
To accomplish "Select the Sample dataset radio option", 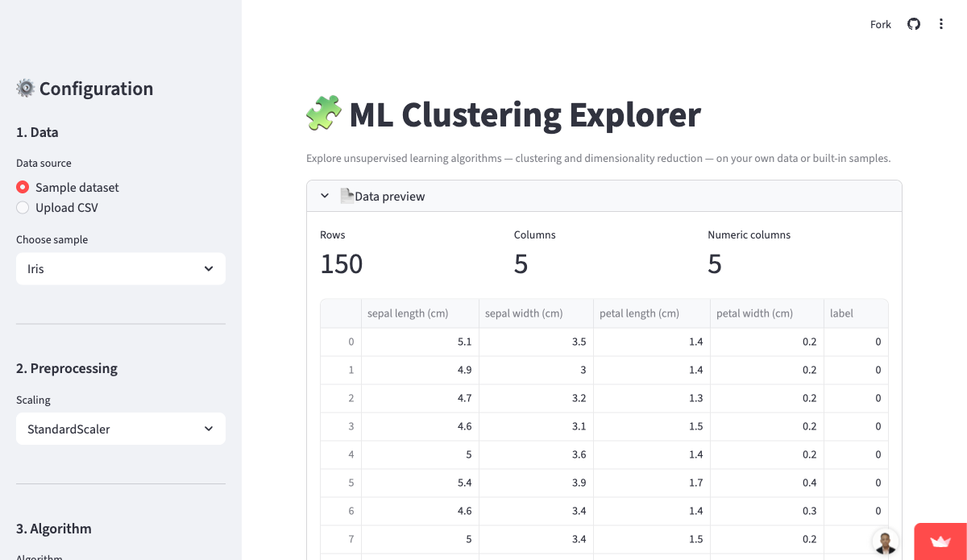I will [68, 187].
